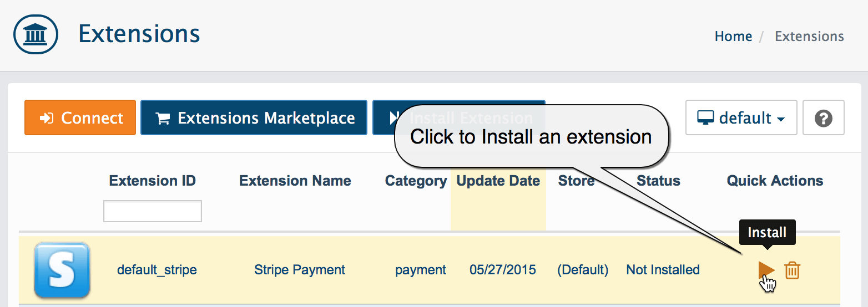Click the orange Install play icon
Screen dimensions: 868x307
point(766,270)
